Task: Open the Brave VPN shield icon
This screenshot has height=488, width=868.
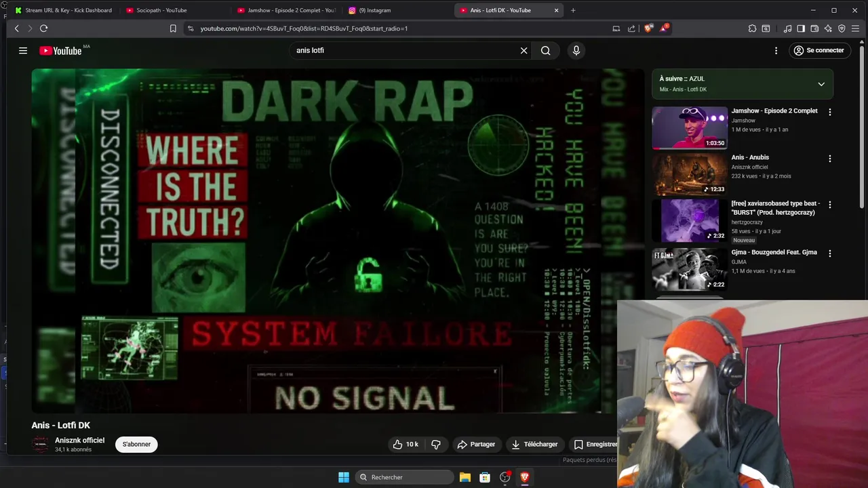Action: point(842,28)
